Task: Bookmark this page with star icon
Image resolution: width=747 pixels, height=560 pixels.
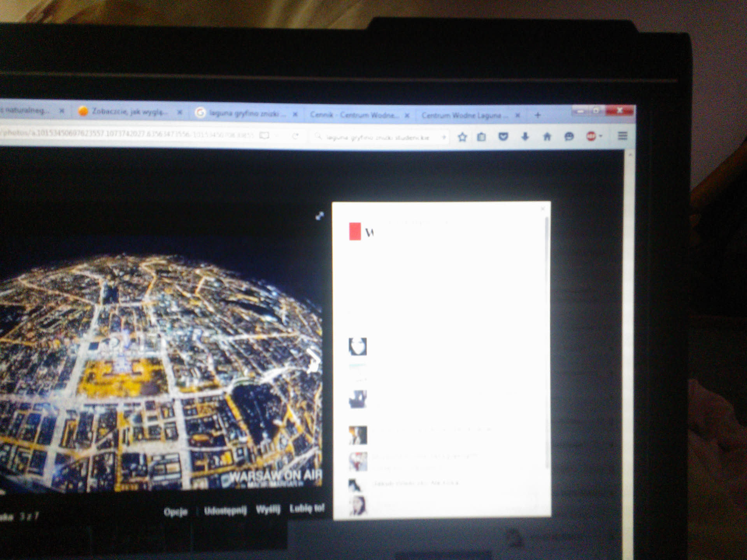Action: click(462, 137)
